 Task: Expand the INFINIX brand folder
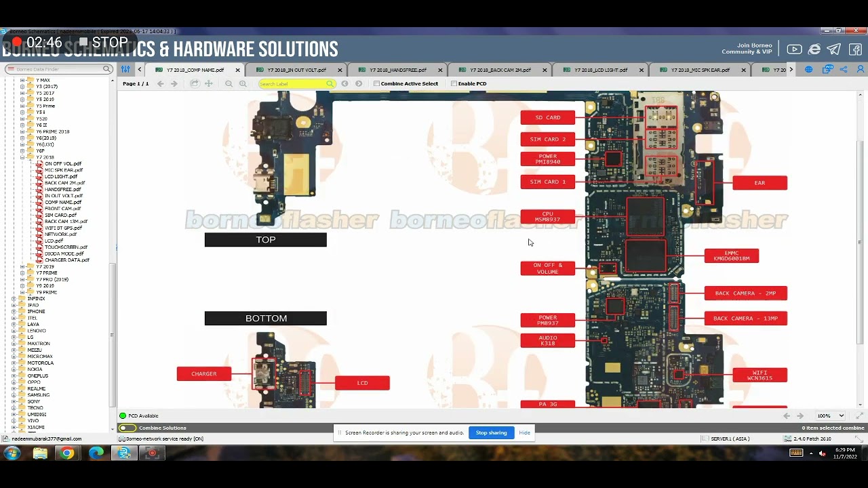tap(14, 298)
